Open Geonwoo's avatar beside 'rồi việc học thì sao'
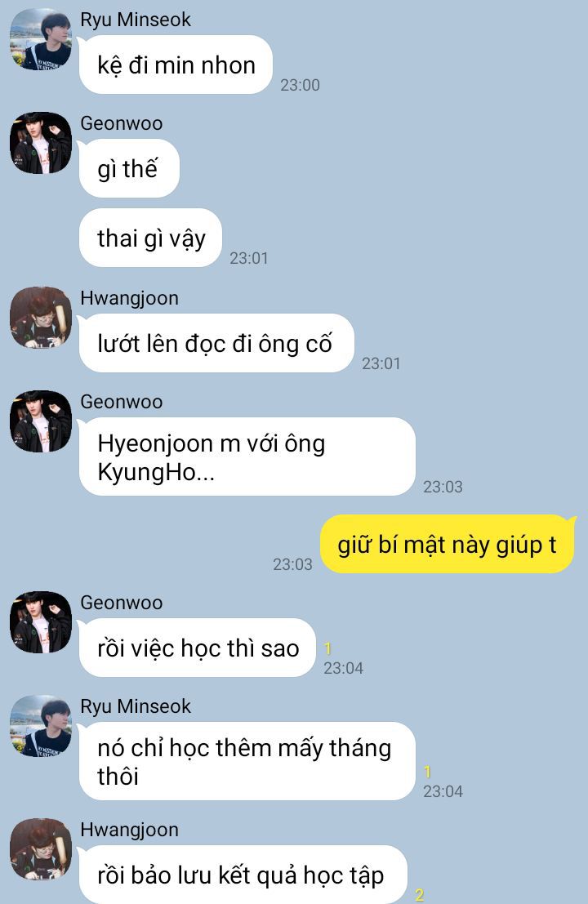588x904 pixels. 41,622
